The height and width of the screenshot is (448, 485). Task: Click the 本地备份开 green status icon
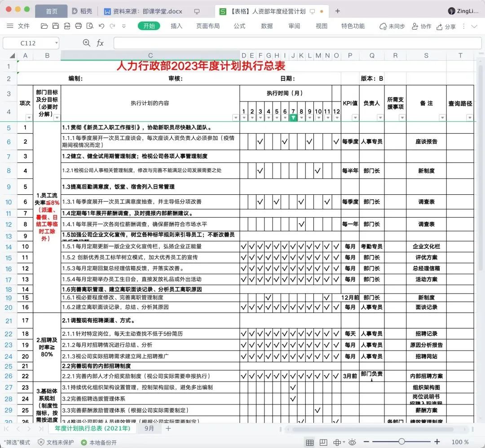click(x=84, y=443)
